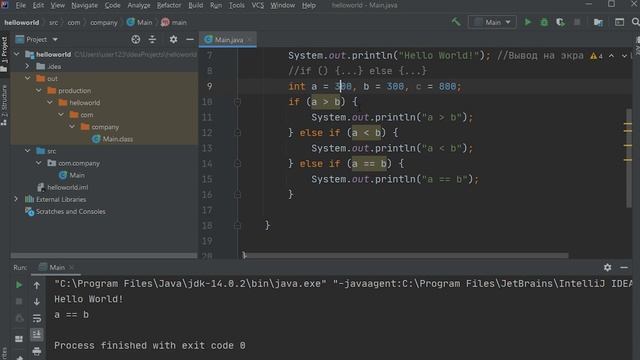Image resolution: width=640 pixels, height=360 pixels.
Task: Click Main class in breadcrumb bar
Action: click(x=140, y=22)
